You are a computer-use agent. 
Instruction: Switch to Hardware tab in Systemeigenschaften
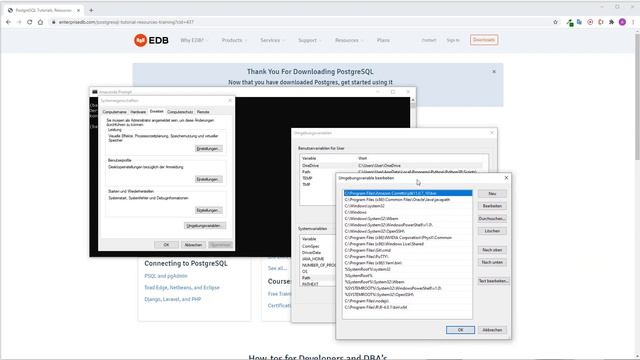point(138,112)
